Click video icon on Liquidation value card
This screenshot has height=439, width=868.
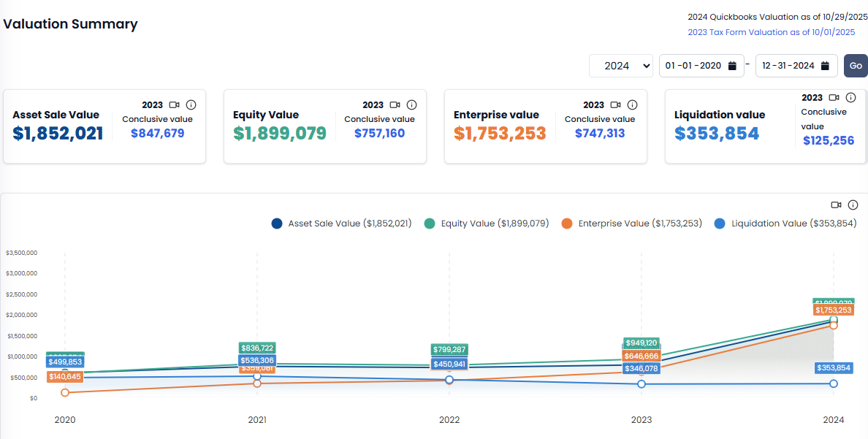[834, 98]
